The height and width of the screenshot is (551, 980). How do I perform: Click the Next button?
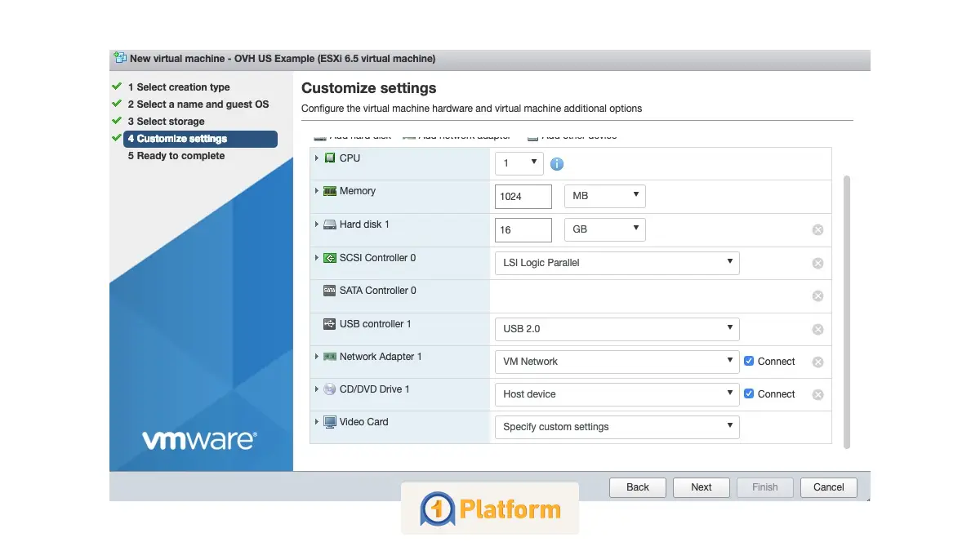point(701,487)
